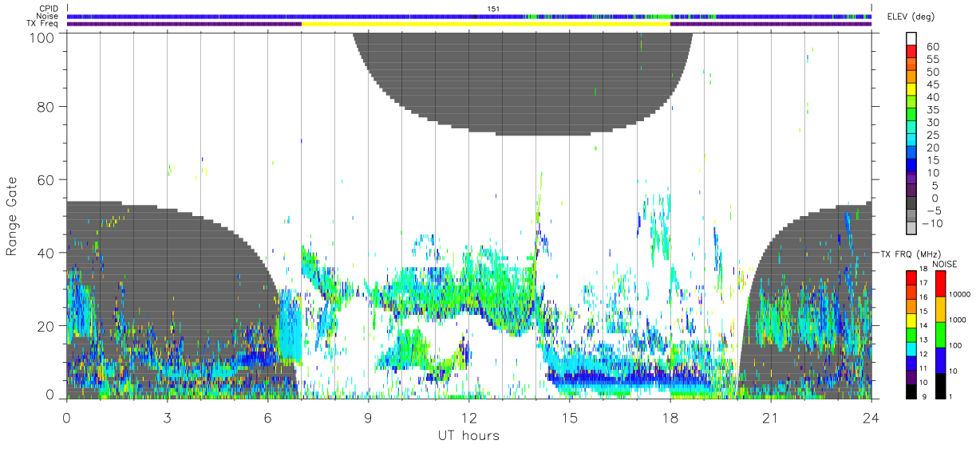Select the green 30-35 degree elevation swatch
This screenshot has height=452, width=980.
(912, 116)
